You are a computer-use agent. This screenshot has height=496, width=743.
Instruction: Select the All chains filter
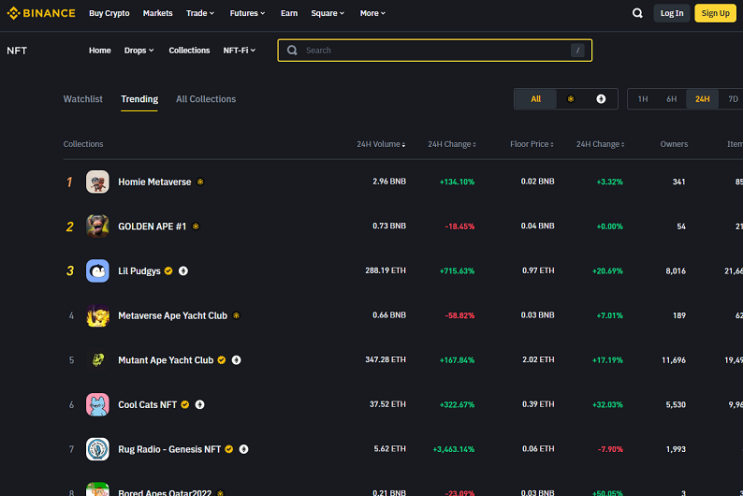(x=535, y=99)
